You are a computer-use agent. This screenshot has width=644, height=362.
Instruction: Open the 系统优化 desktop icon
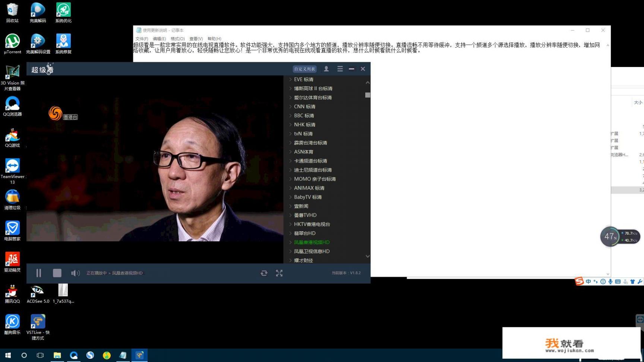[63, 13]
